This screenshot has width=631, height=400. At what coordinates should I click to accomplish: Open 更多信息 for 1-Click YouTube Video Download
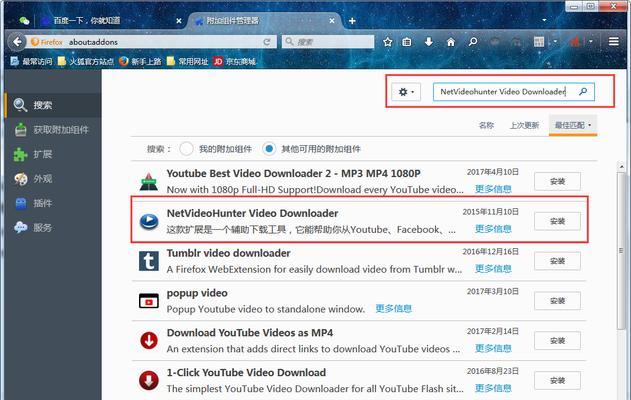493,388
